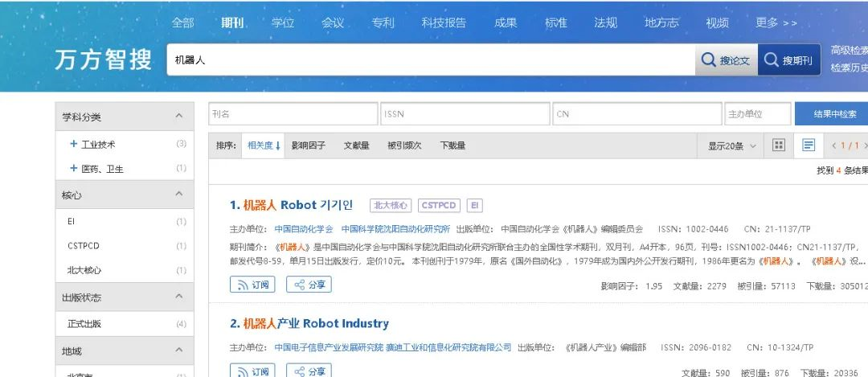Click the 订阅 subscribe button for 机器人 Robot
868x377 pixels.
pos(252,285)
